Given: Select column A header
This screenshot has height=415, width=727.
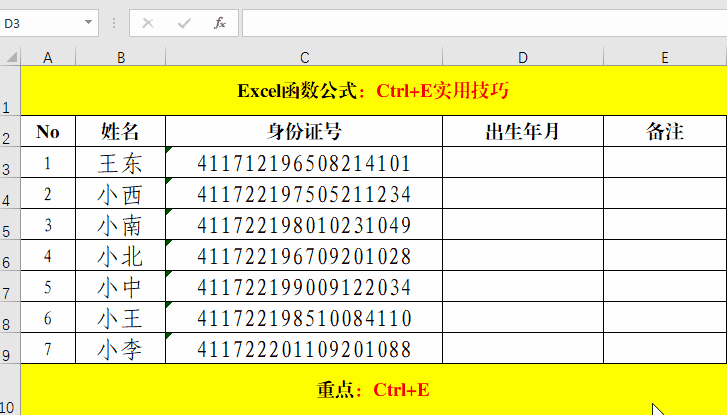Looking at the screenshot, I should [48, 57].
